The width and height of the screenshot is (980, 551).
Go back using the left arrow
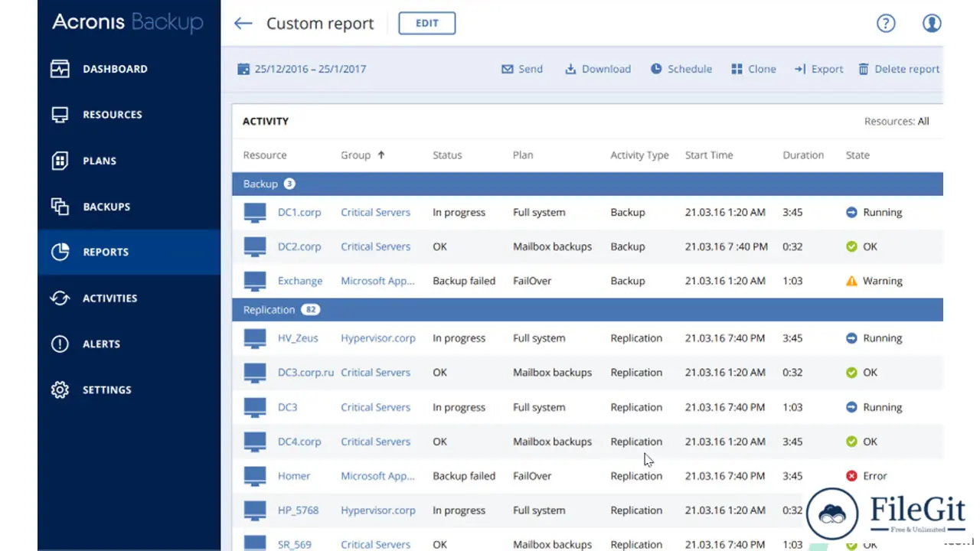tap(243, 23)
